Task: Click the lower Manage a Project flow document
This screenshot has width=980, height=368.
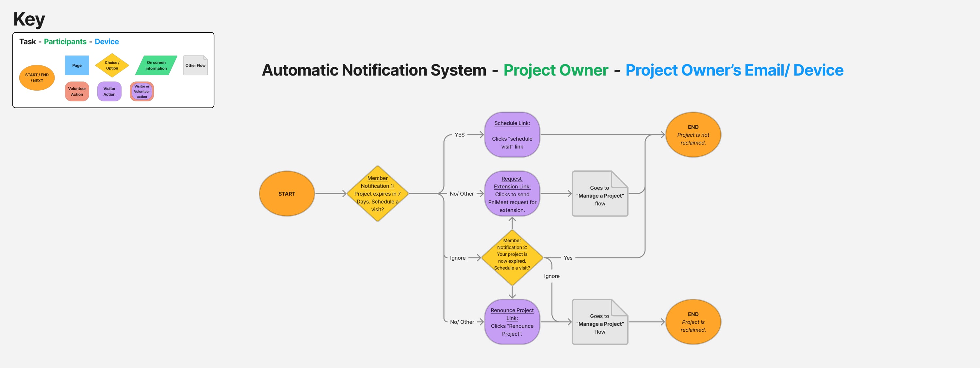Action: pos(600,322)
